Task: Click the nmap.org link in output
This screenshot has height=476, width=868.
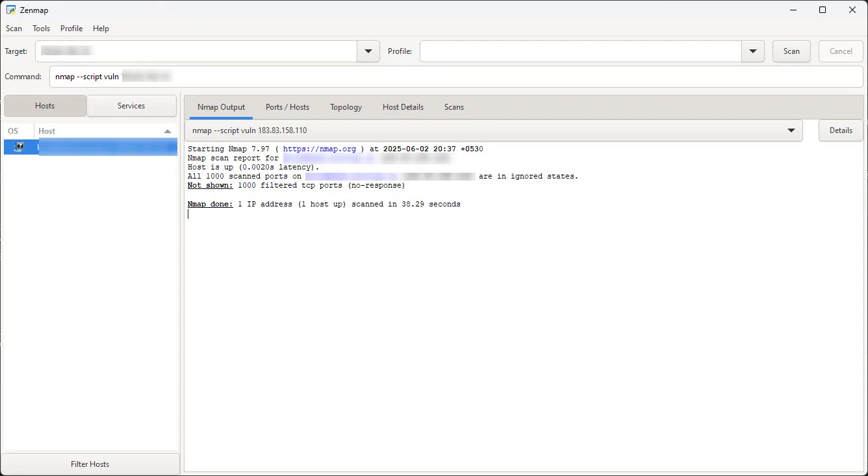Action: tap(320, 149)
